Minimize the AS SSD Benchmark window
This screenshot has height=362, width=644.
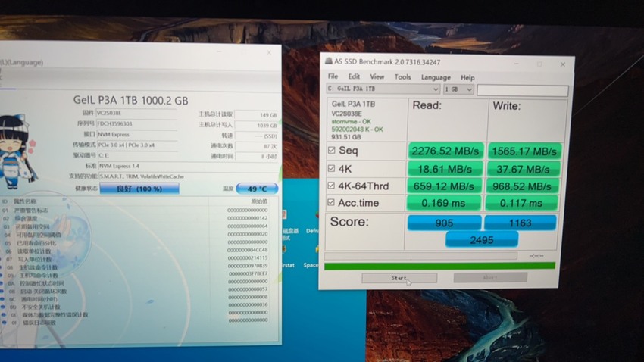[516, 64]
